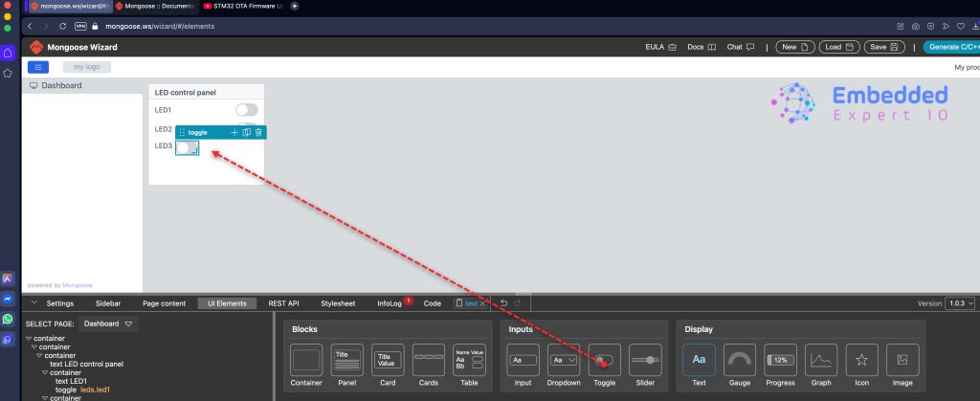Open the SELECT PAGE Dashboard dropdown

pyautogui.click(x=109, y=324)
